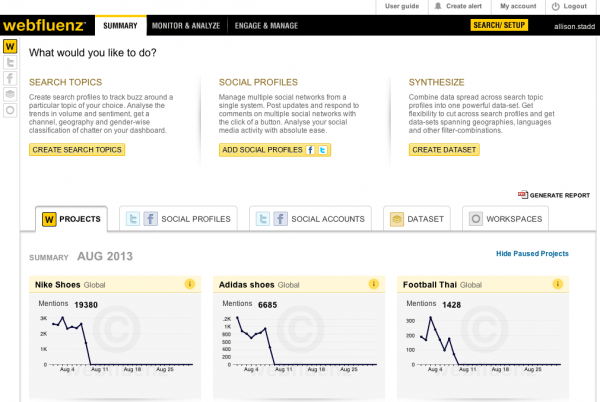Viewport: 600px width, 402px height.
Task: Click Generate Report link
Action: 559,195
